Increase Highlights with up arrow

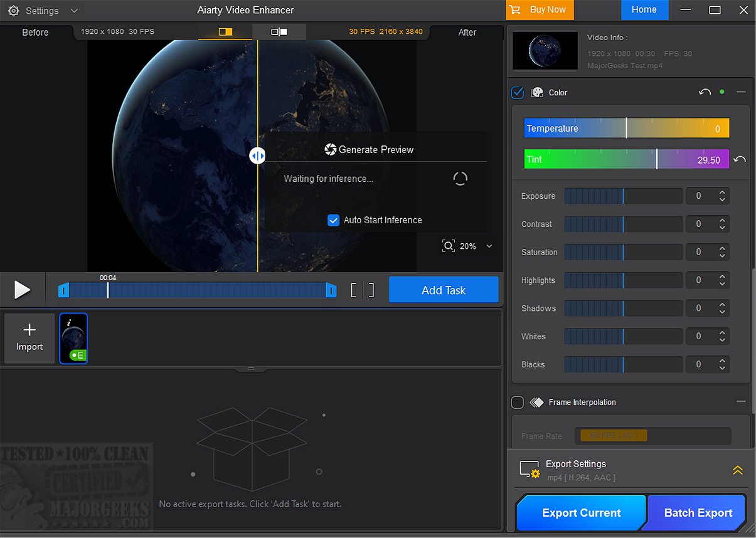click(722, 277)
